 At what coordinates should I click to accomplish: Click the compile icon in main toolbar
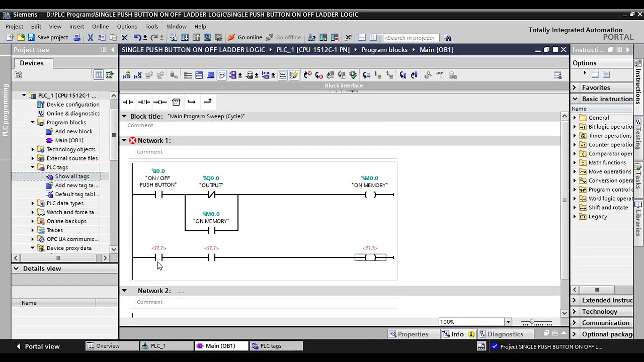tap(173, 37)
